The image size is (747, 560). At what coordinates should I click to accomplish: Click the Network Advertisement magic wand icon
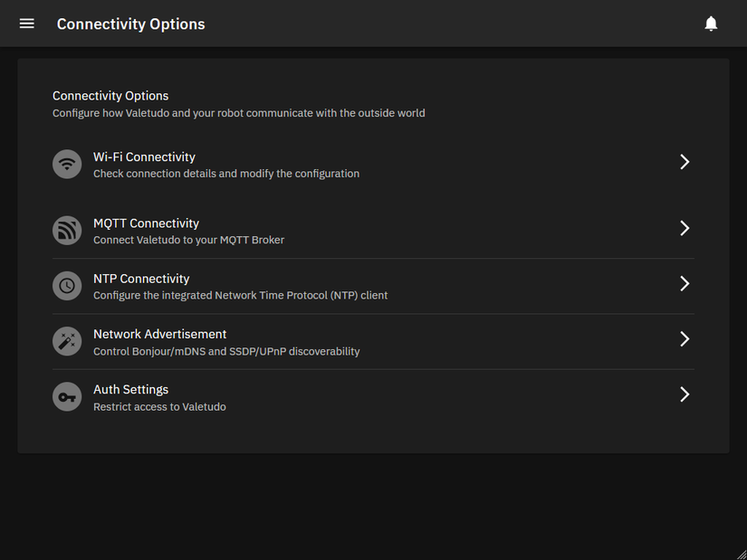pos(67,341)
